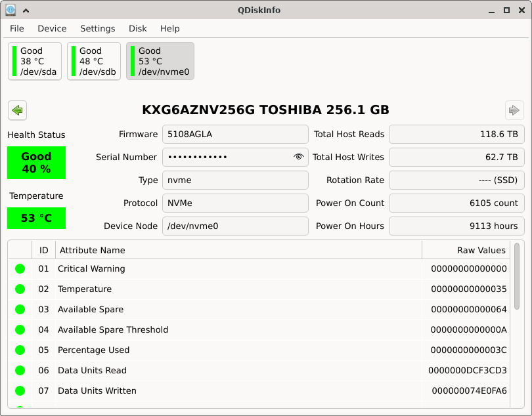
Task: Click the Good 40 % health status box
Action: tap(36, 163)
